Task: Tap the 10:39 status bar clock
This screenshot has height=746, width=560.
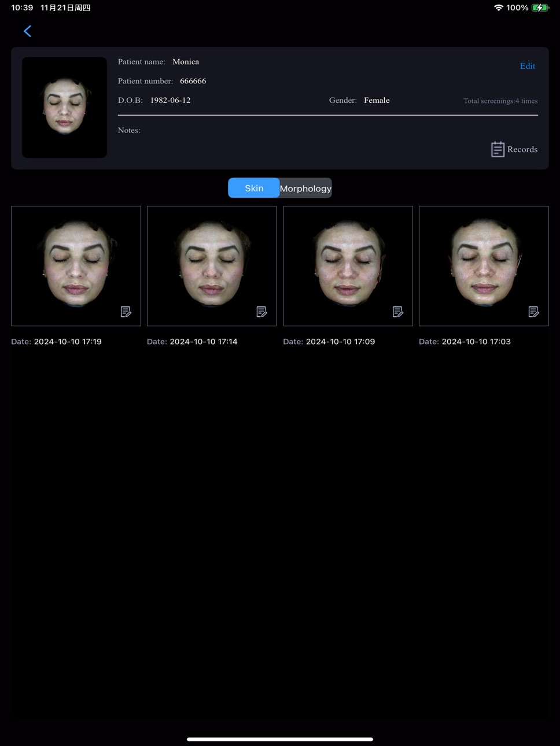Action: [22, 8]
